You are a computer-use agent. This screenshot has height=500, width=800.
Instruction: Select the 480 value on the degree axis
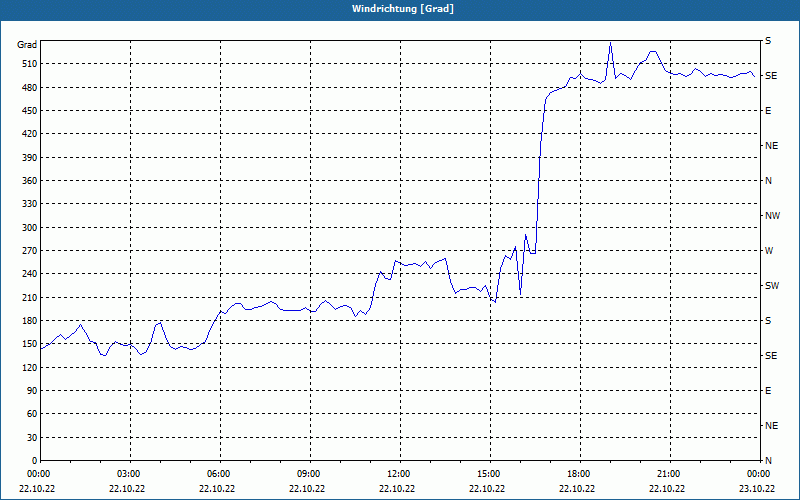[x=30, y=87]
